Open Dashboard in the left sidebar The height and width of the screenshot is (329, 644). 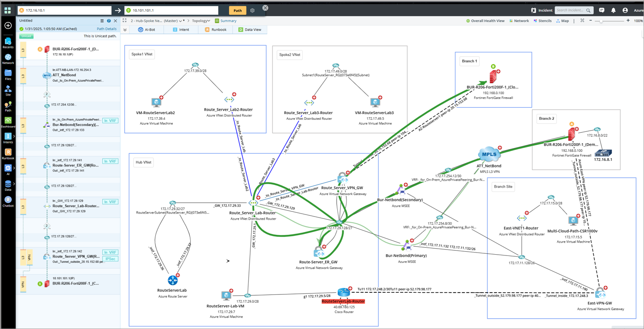pos(8,122)
